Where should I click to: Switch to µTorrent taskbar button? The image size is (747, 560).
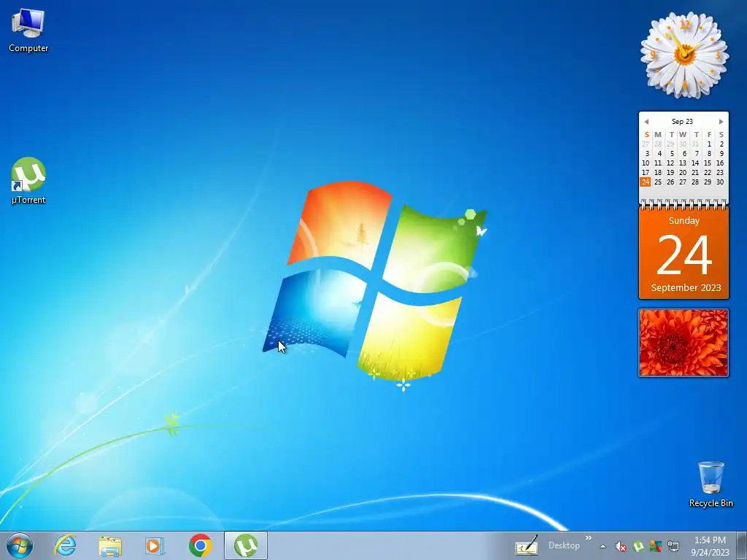click(246, 545)
